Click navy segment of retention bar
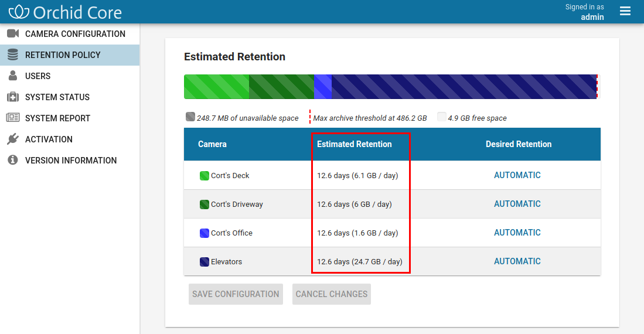 pyautogui.click(x=464, y=87)
